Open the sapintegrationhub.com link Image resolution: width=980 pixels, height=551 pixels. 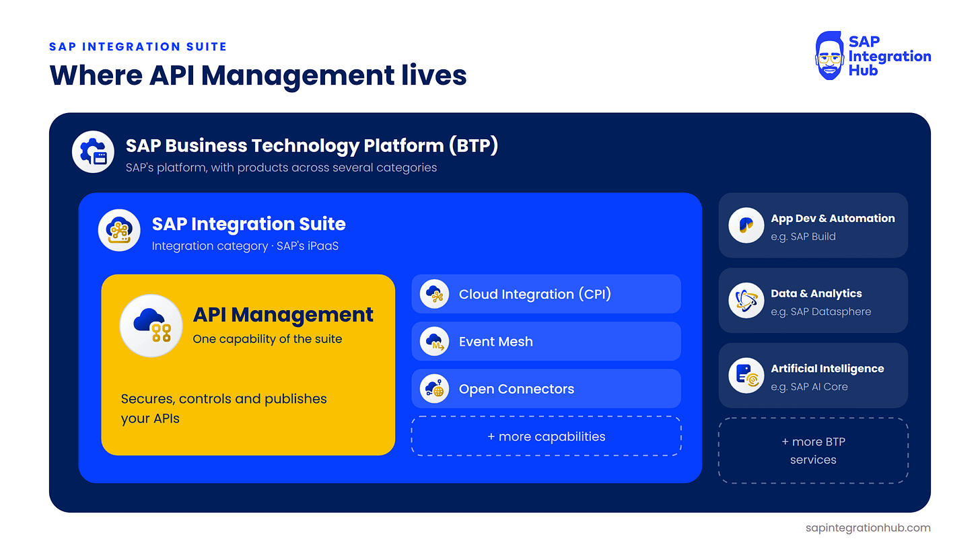868,528
